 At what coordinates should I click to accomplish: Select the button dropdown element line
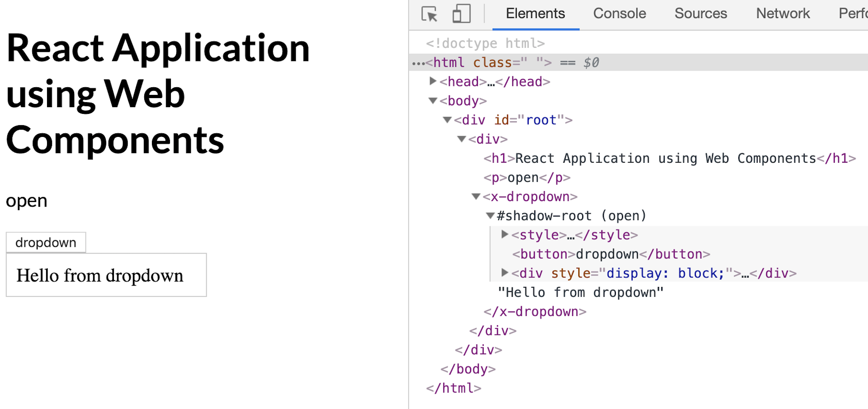(611, 254)
